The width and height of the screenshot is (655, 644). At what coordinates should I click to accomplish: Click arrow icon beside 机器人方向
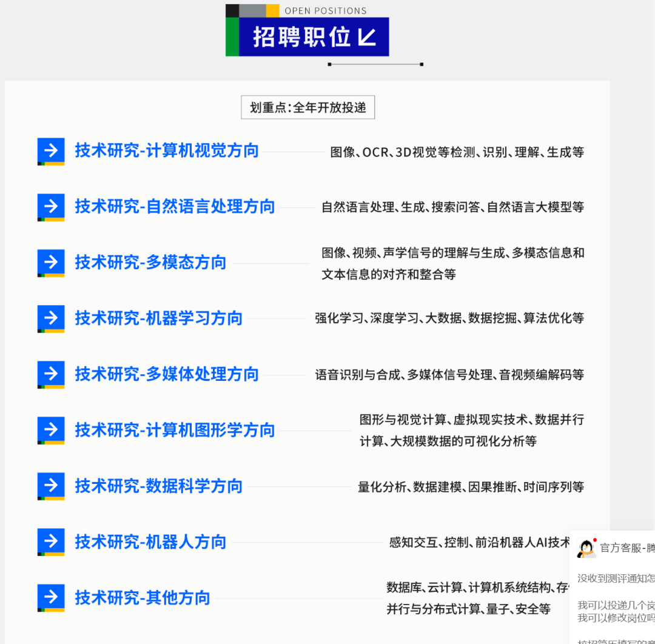pos(51,543)
